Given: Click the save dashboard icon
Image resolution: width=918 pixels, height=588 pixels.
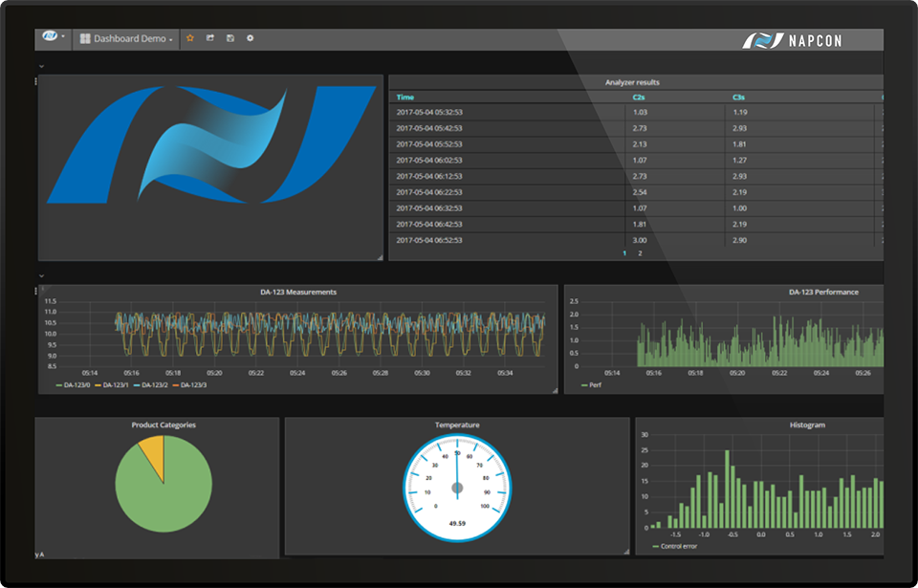Looking at the screenshot, I should pyautogui.click(x=229, y=38).
